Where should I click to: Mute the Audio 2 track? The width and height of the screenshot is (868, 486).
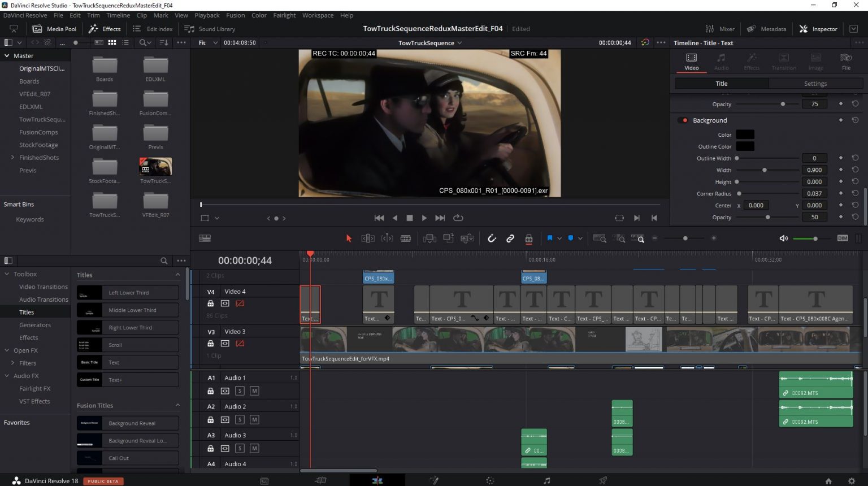pos(254,419)
